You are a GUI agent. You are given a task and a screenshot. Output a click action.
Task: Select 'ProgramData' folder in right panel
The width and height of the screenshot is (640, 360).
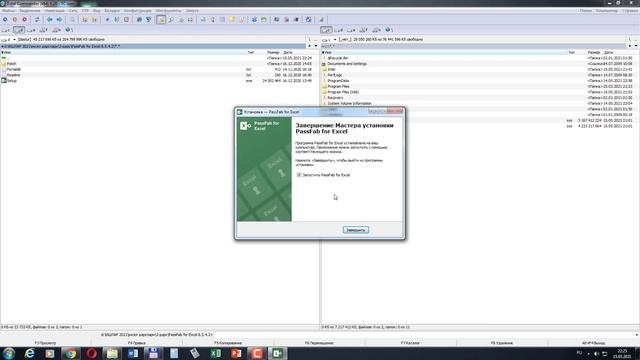(338, 81)
